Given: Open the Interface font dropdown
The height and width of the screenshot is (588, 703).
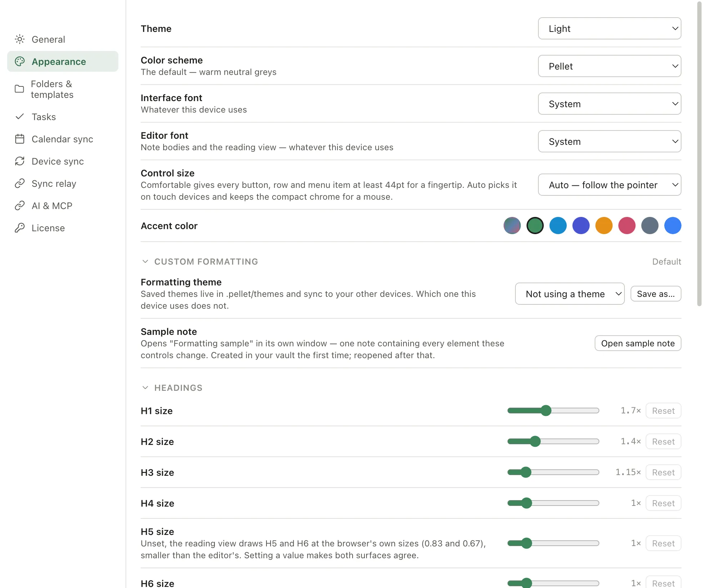Looking at the screenshot, I should pos(609,104).
